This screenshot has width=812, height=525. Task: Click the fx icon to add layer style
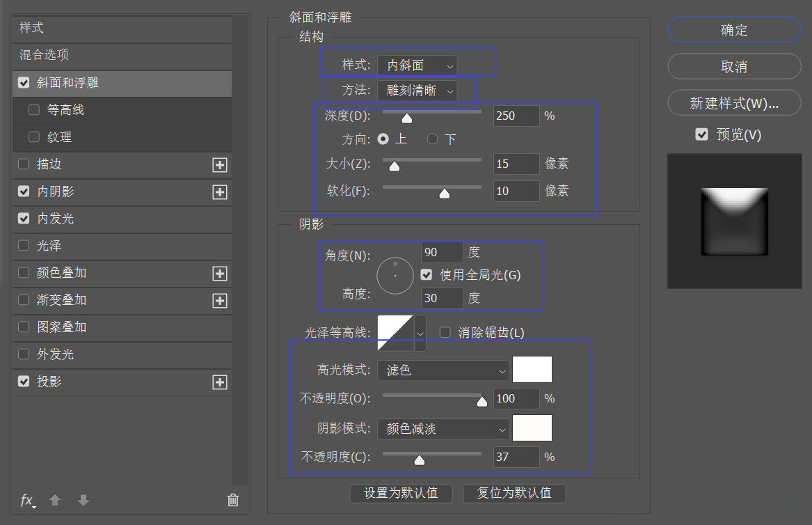(26, 500)
